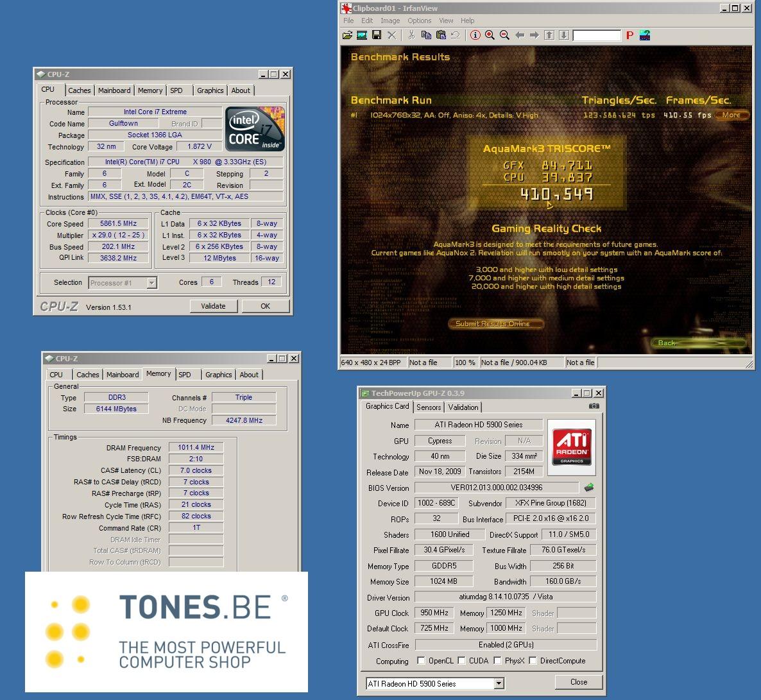This screenshot has width=761, height=700.
Task: Click the CPU-Z OK button
Action: click(266, 306)
